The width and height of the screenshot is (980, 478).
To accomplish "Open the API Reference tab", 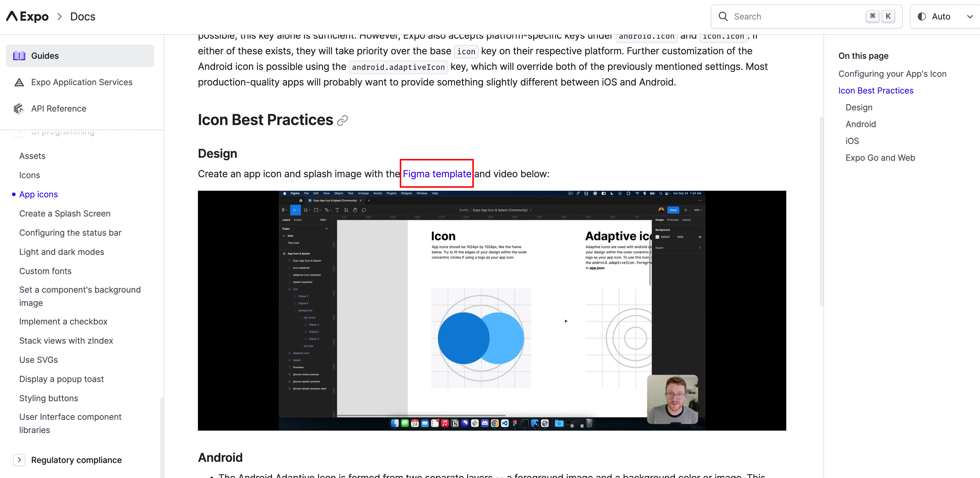I will 58,109.
